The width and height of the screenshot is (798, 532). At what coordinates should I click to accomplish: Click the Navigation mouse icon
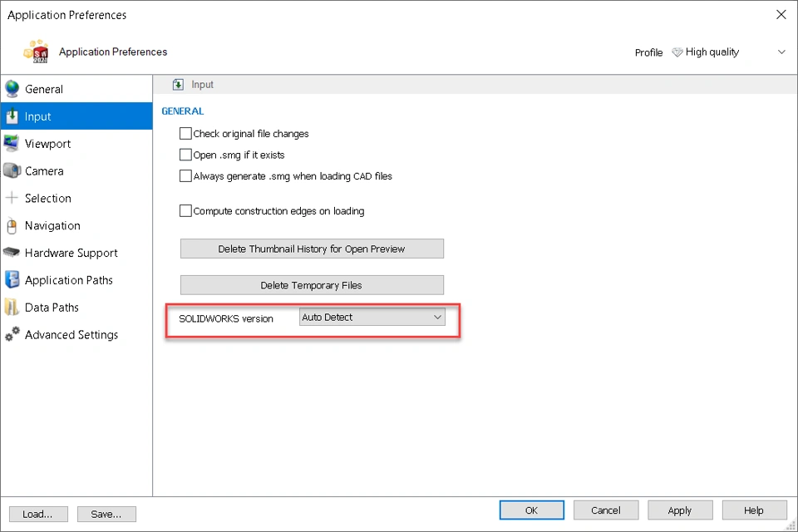point(12,226)
